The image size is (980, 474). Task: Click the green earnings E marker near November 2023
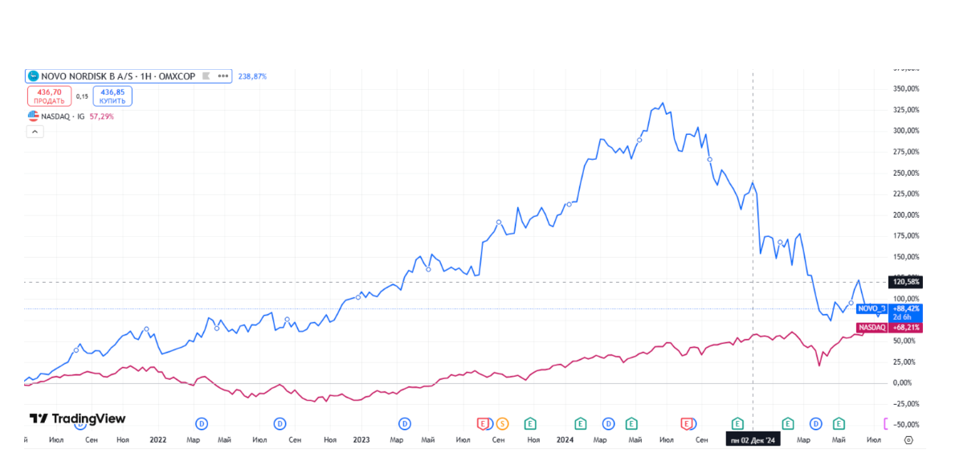coord(530,423)
